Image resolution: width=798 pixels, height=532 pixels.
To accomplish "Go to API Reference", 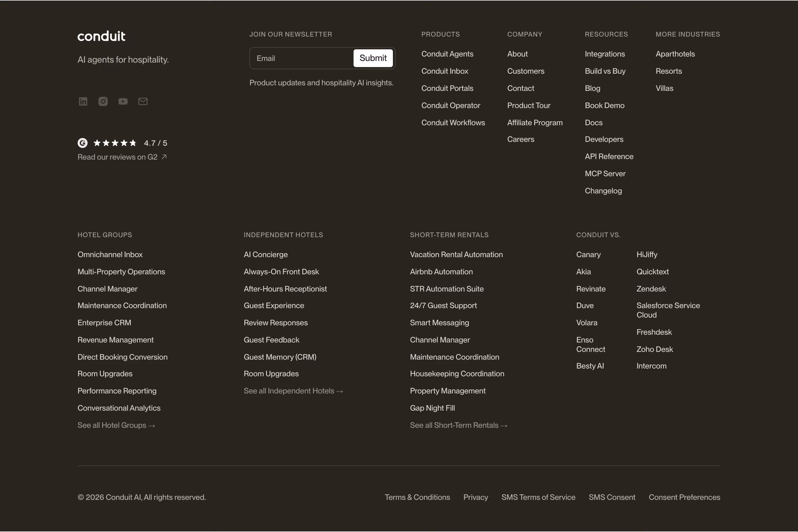I will click(x=609, y=156).
